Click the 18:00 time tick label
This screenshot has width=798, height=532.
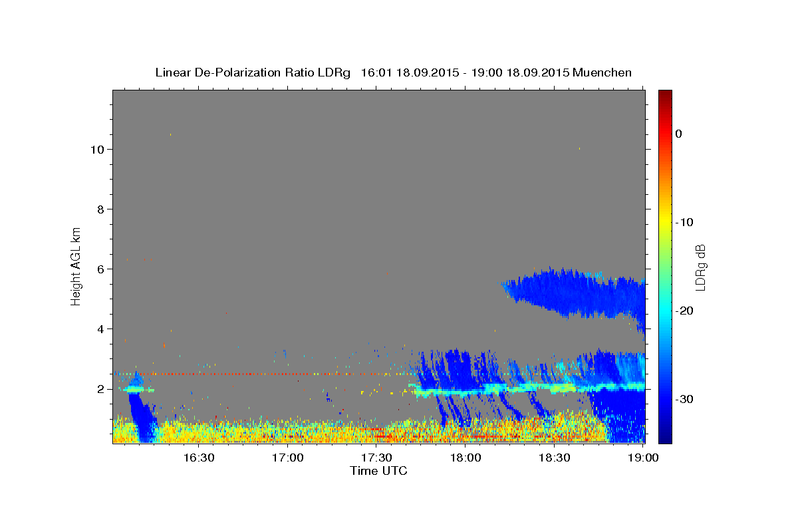[465, 458]
